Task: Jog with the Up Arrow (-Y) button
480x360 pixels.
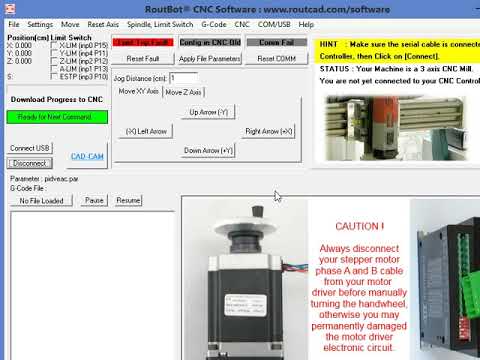Action: (208, 112)
